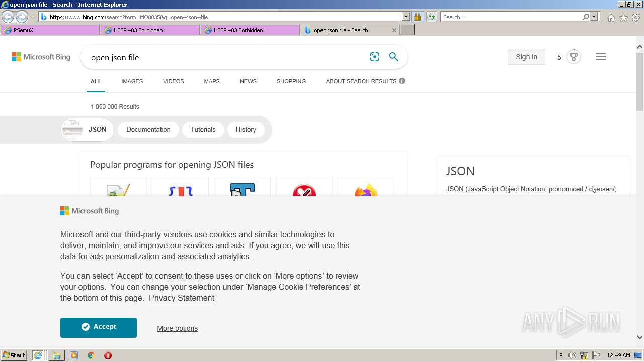Open the volume speaker tray icon

[572, 355]
